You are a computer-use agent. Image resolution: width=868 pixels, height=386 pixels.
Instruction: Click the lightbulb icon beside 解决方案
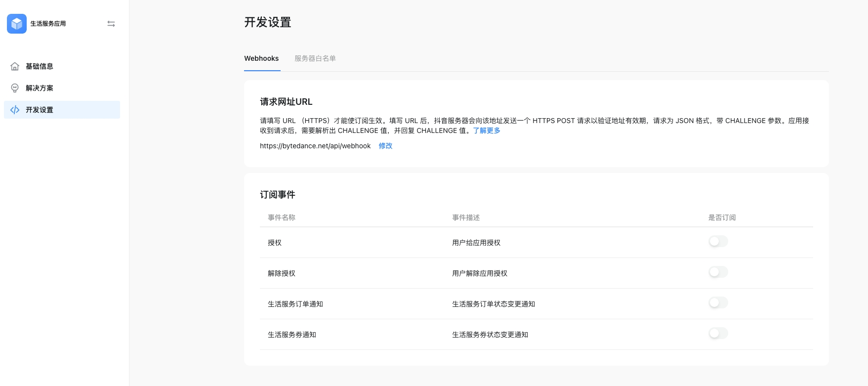15,88
